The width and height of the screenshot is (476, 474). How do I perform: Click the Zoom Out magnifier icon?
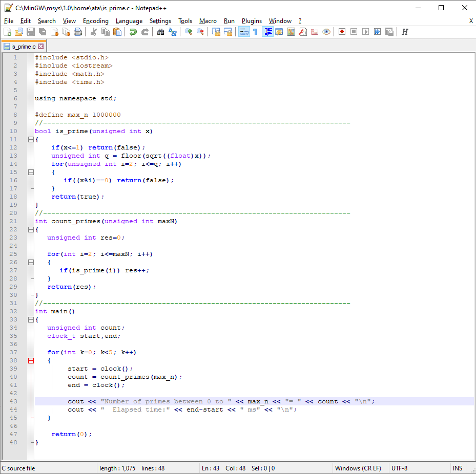(200, 32)
